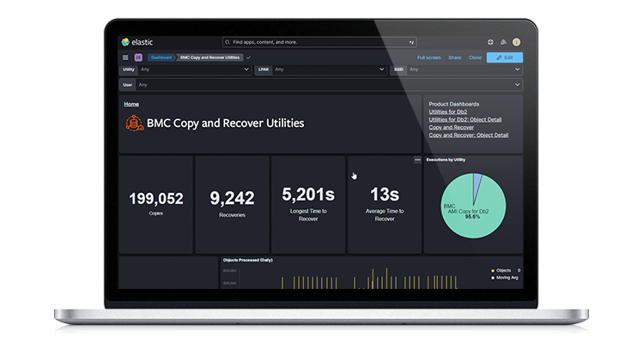Clone the dashboard
Image resolution: width=644 pixels, height=343 pixels.
click(x=475, y=57)
